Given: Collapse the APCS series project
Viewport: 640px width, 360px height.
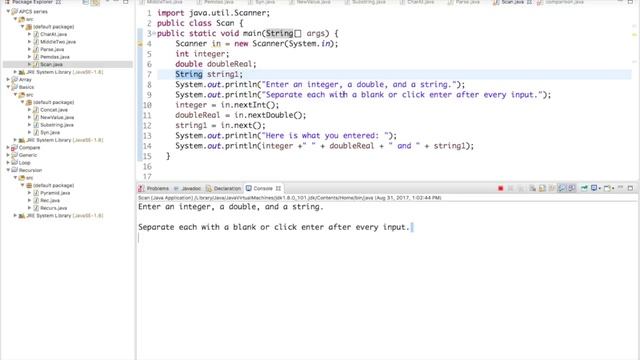Looking at the screenshot, I should 8,11.
